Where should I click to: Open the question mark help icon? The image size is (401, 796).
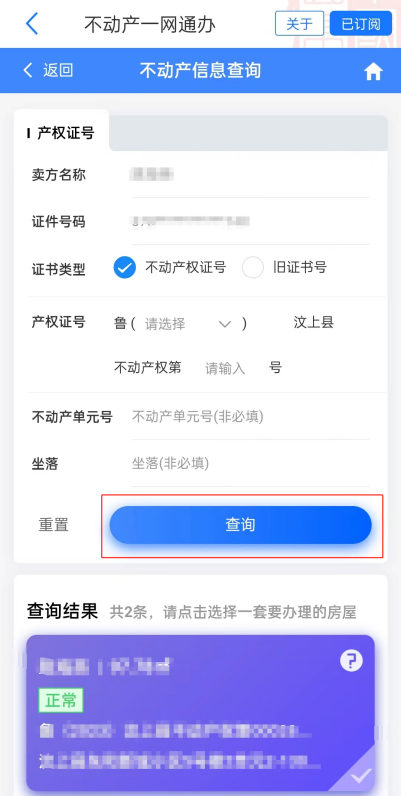click(x=351, y=660)
